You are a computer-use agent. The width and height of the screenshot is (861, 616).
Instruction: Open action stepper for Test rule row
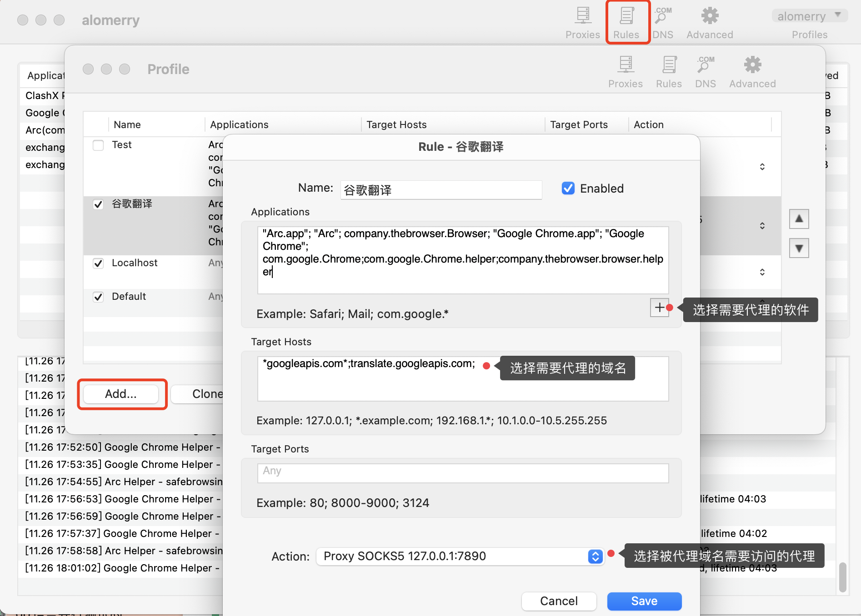(x=762, y=167)
